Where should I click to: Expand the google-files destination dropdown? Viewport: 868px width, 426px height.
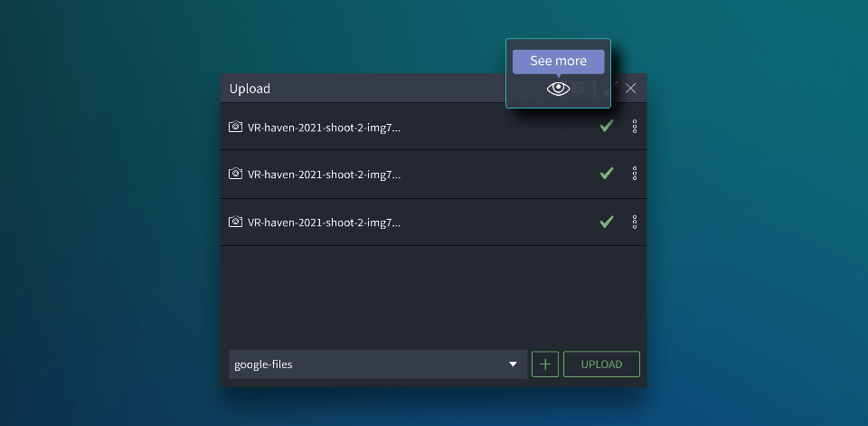tap(378, 364)
